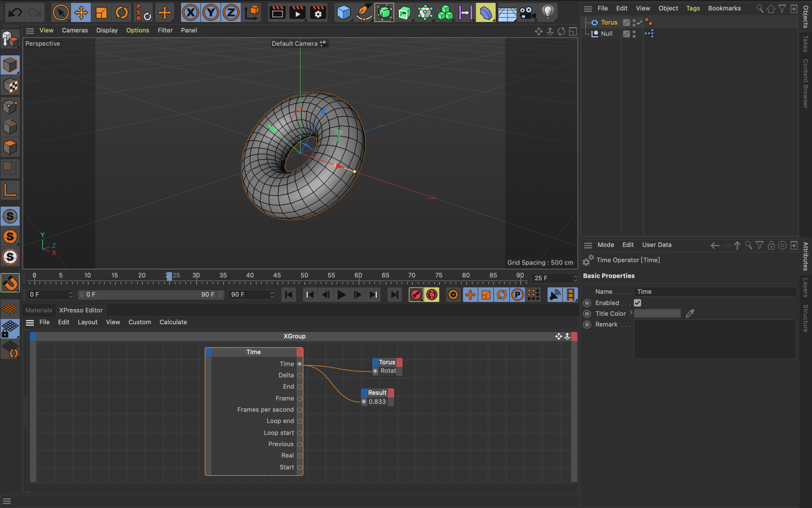
Task: Add a Cube primitive object
Action: [343, 13]
